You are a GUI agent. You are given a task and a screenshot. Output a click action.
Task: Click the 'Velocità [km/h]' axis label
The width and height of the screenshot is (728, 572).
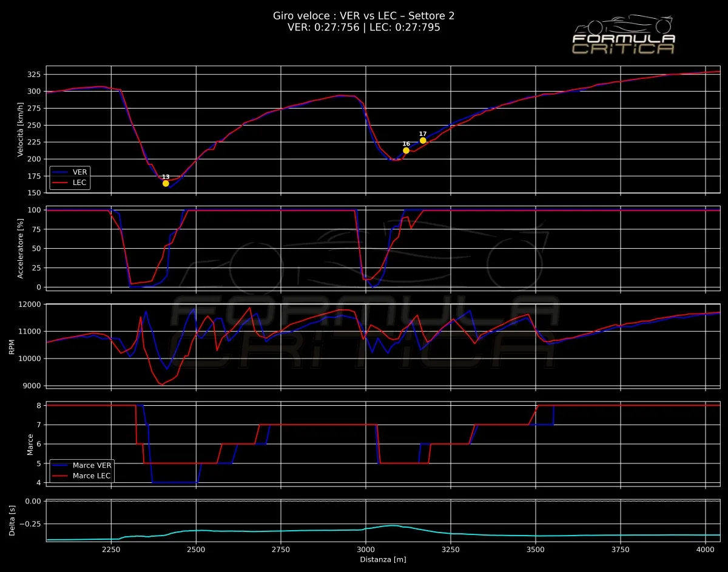tap(21, 129)
